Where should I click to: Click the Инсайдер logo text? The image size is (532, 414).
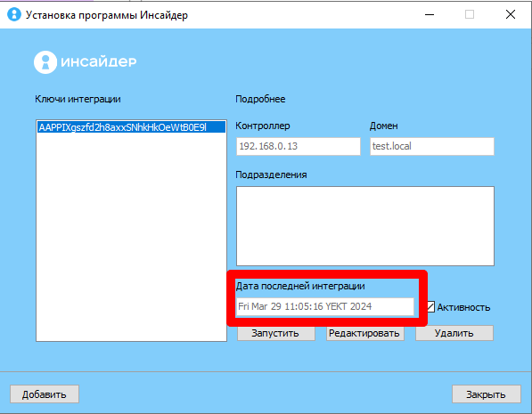[x=98, y=61]
